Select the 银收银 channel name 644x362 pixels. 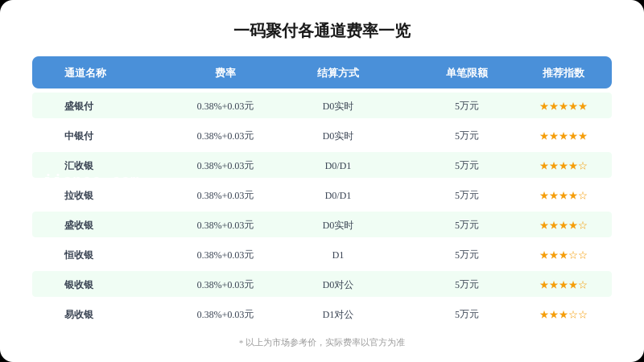(x=79, y=285)
